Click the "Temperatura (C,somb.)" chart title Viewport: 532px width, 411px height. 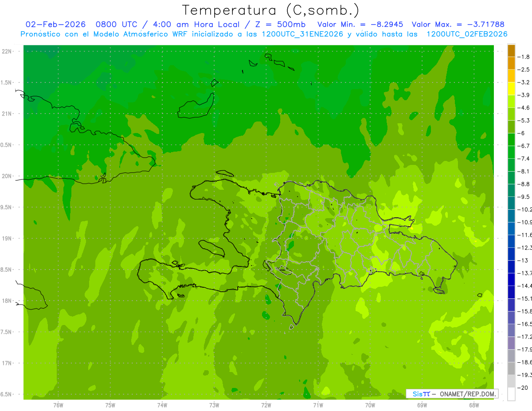[271, 10]
